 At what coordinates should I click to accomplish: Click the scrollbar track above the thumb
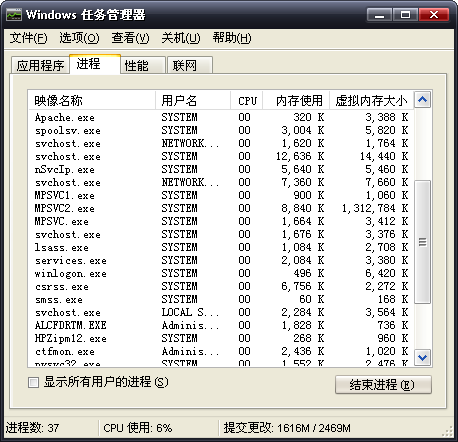(x=422, y=144)
